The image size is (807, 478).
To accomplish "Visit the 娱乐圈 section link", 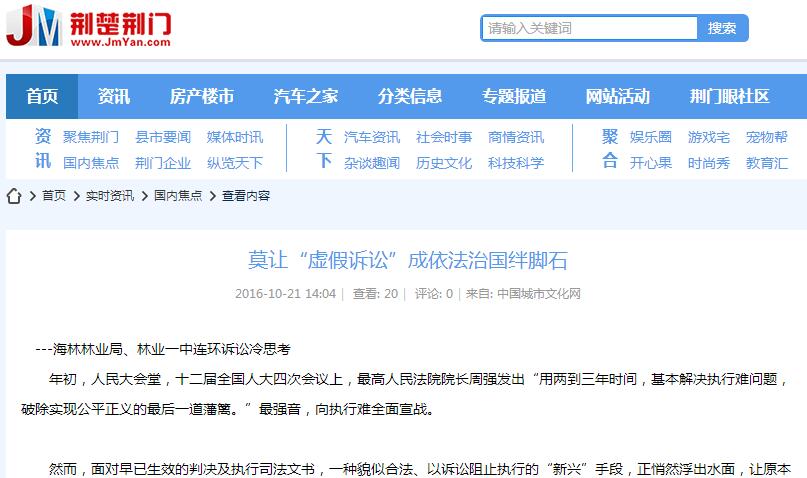I will coord(651,137).
